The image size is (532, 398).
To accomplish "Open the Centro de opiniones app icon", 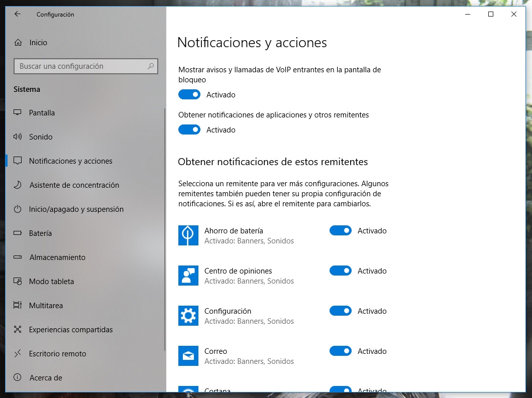I will tap(188, 276).
